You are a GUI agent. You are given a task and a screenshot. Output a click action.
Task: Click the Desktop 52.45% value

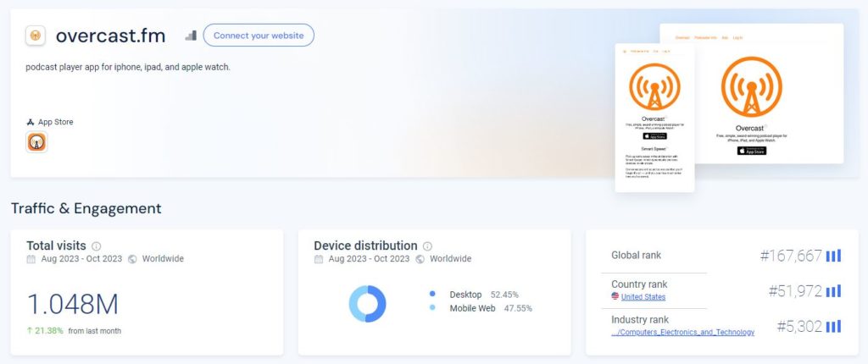point(504,295)
